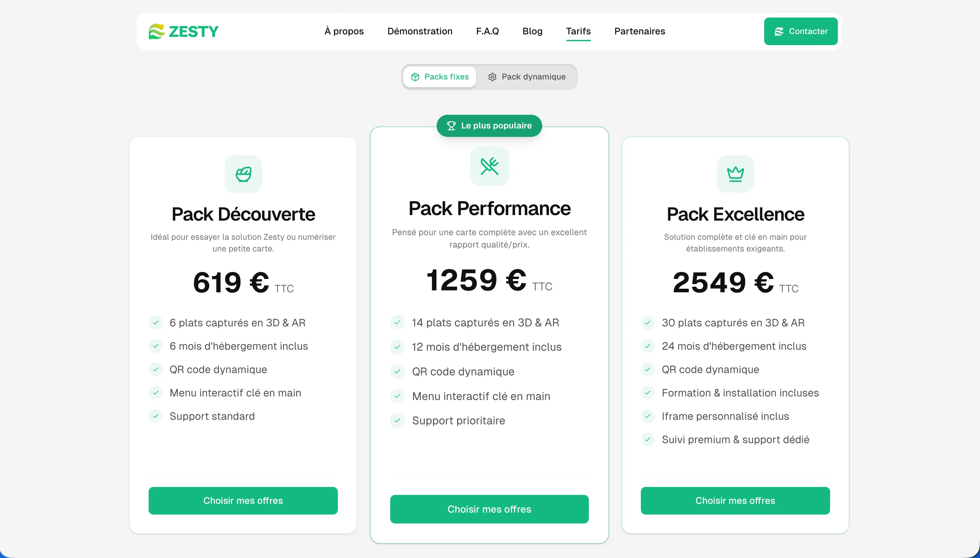The width and height of the screenshot is (980, 558).
Task: Click the checkmark next to Iframe personnalisé inclus
Action: pos(647,416)
